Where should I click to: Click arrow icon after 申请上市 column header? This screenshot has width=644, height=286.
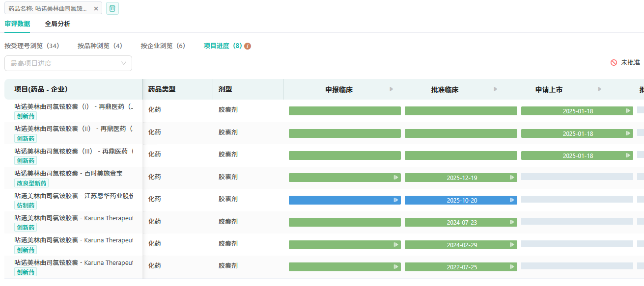[x=600, y=89]
